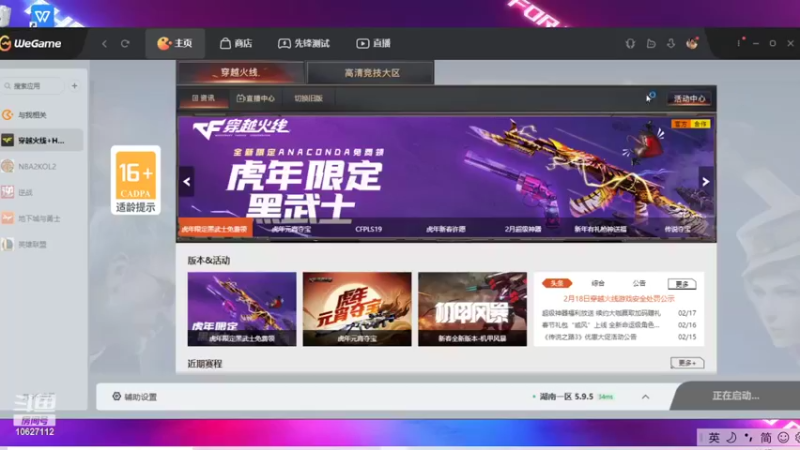Click the plus button to add an app
The width and height of the screenshot is (800, 450).
click(x=74, y=86)
